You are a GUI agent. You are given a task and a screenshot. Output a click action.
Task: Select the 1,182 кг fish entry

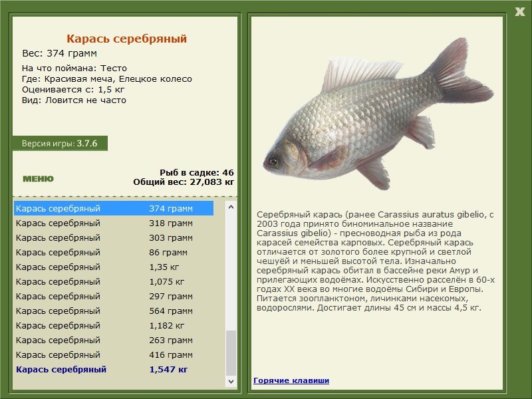pyautogui.click(x=113, y=326)
